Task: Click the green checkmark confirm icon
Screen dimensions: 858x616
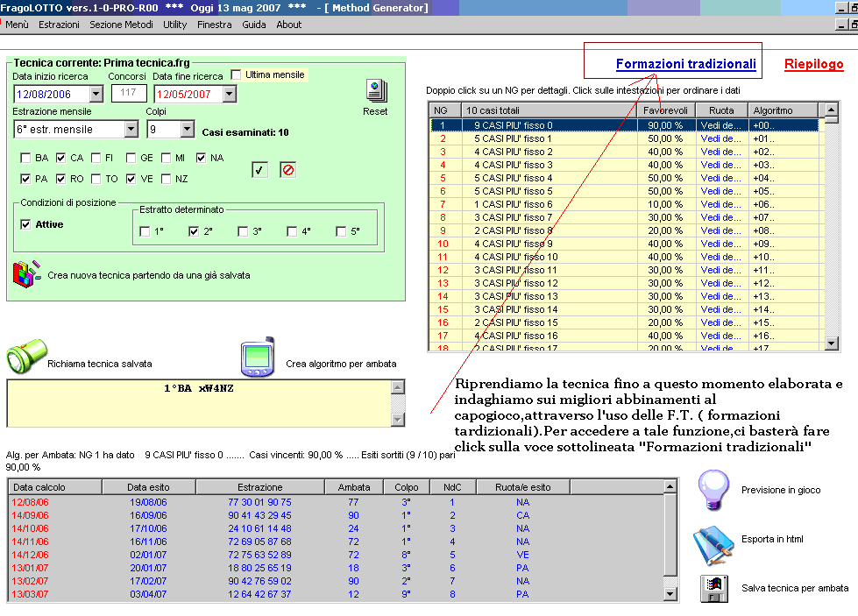Action: click(259, 170)
